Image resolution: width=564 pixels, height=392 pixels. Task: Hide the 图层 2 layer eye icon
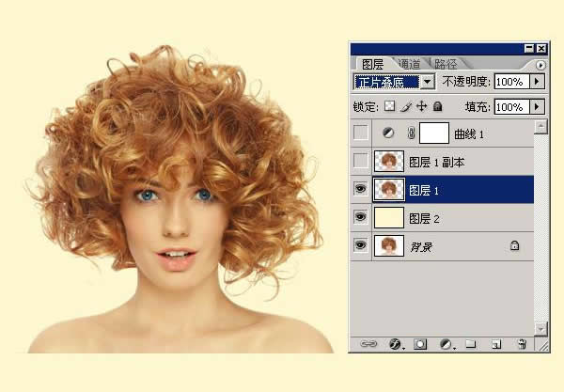pos(360,218)
